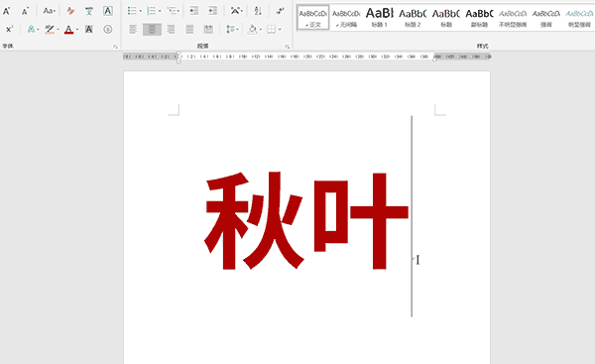Expand the Change Case dropdown arrow
595x364 pixels.
click(x=55, y=11)
